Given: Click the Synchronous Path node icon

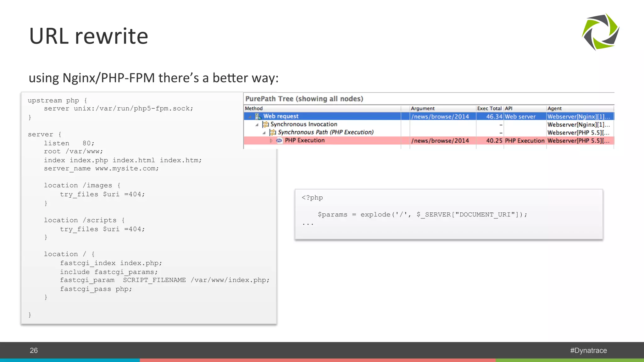Looking at the screenshot, I should (273, 132).
